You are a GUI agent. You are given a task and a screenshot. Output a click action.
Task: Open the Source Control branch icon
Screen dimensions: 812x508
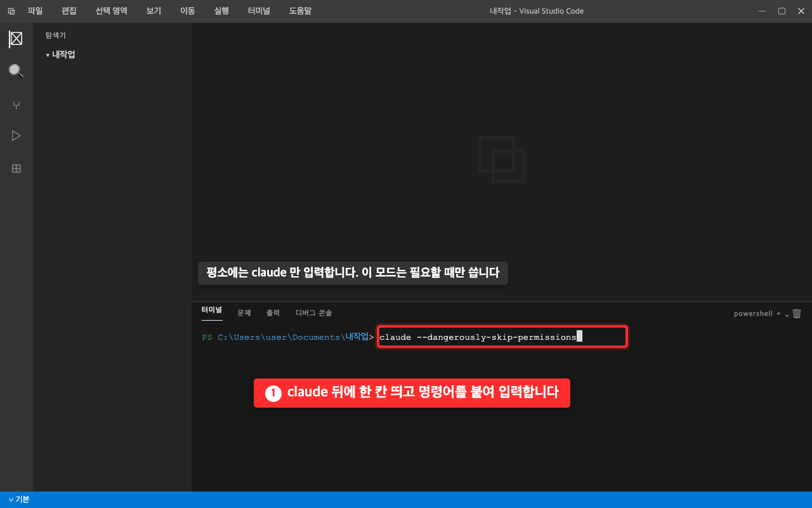click(x=16, y=105)
